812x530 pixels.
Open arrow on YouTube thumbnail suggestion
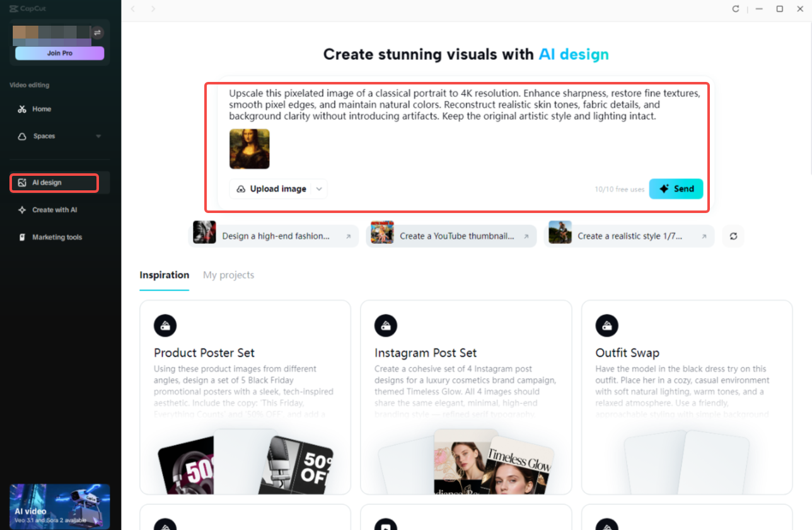(x=526, y=236)
